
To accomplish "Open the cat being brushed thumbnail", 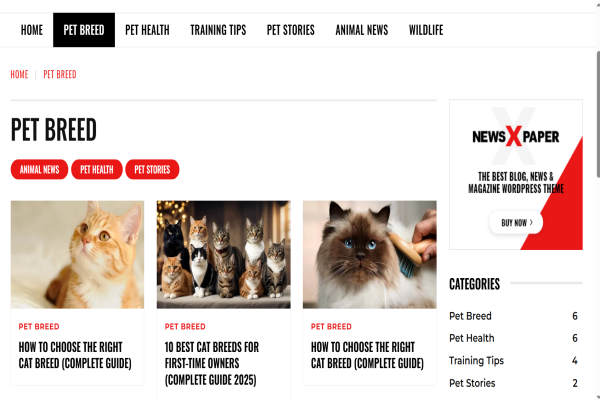I will pos(370,255).
